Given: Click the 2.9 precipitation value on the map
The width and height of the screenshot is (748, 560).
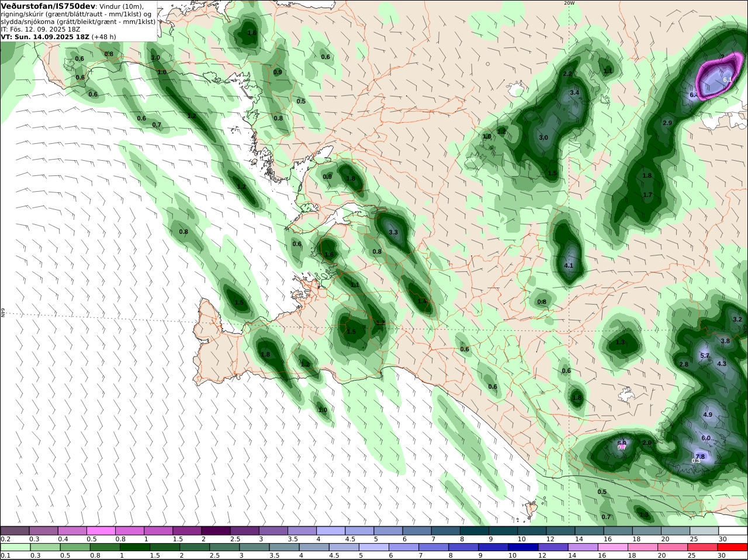Looking at the screenshot, I should [667, 123].
